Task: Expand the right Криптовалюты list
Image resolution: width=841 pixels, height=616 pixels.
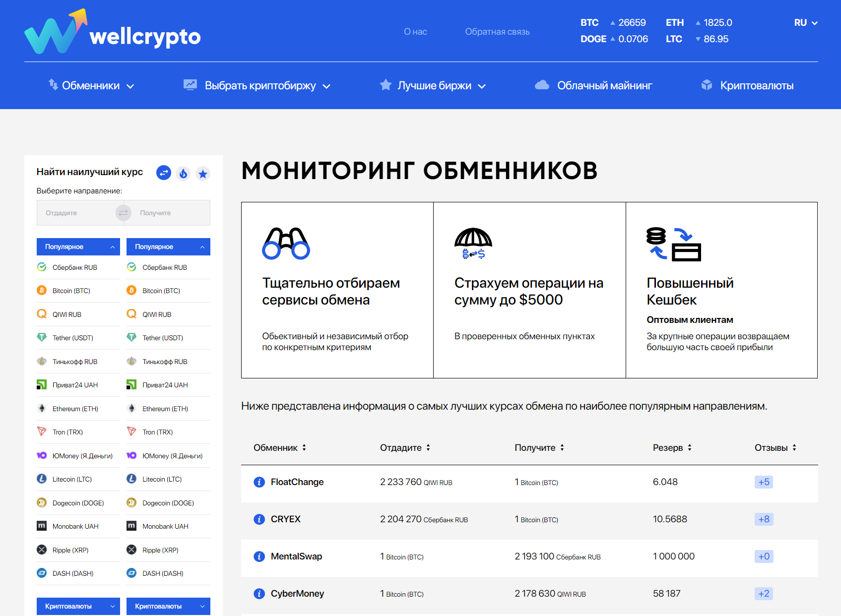Action: coord(168,606)
